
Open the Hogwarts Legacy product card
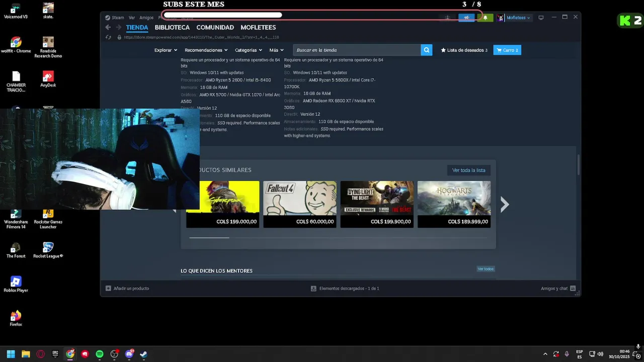tap(454, 204)
